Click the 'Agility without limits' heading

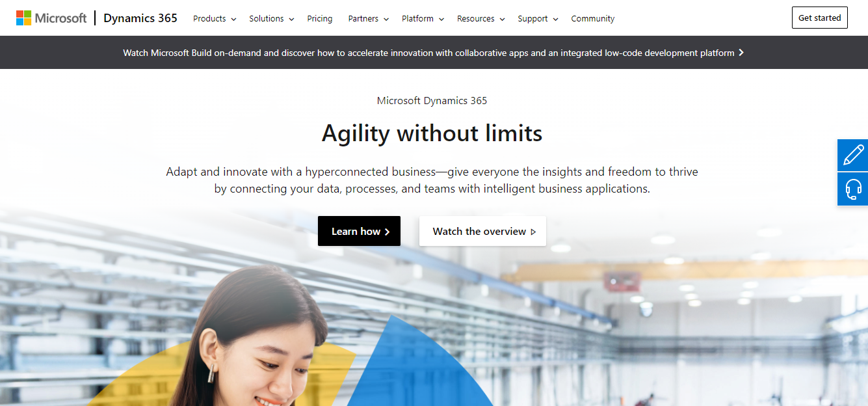coord(432,133)
